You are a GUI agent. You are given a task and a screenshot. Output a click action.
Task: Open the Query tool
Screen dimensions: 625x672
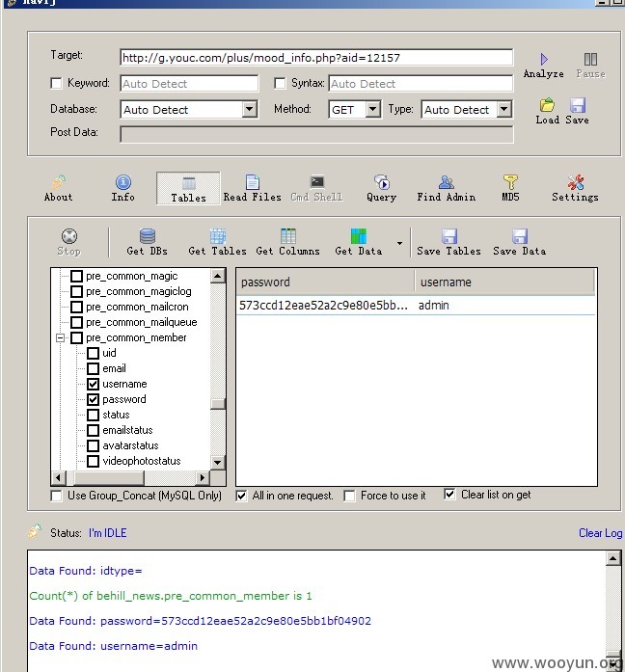(x=381, y=189)
